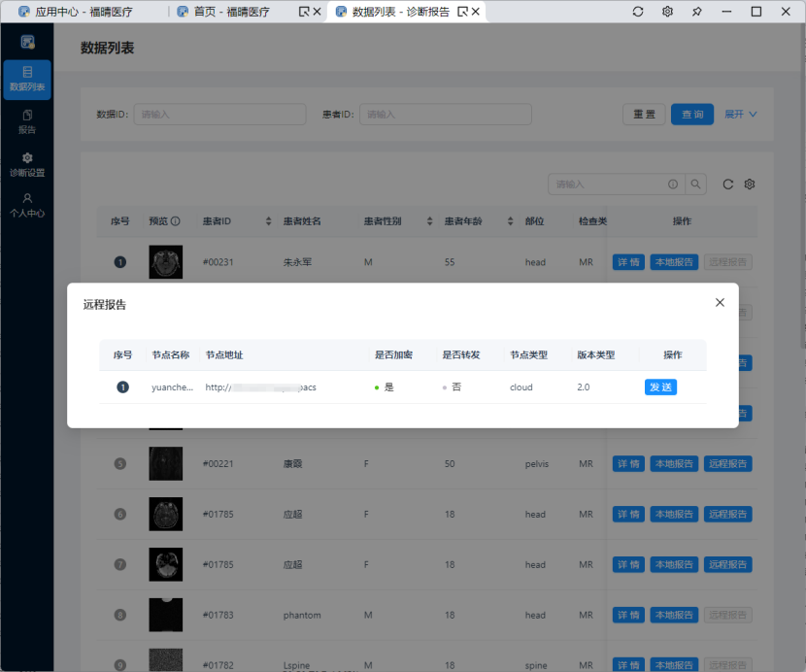Open table column settings gear
Viewport: 806px width, 672px height.
750,184
